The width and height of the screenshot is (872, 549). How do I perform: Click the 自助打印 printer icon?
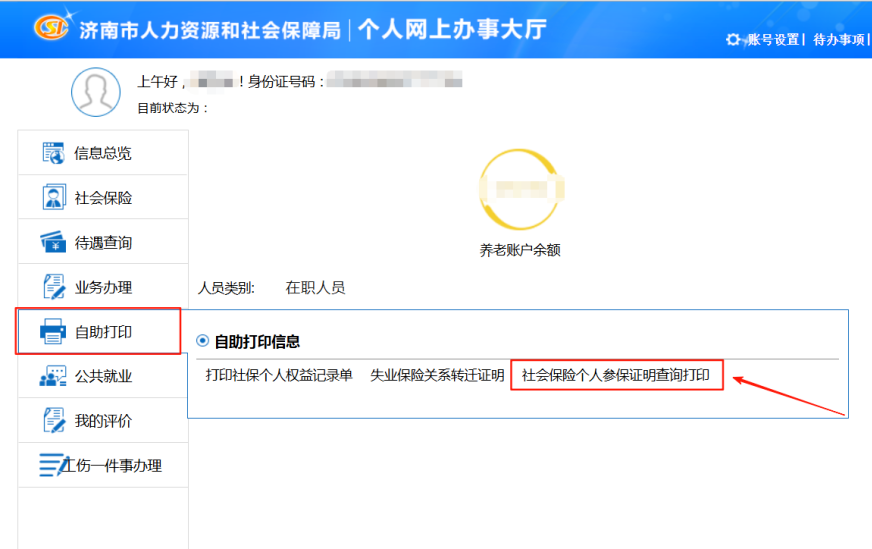[x=53, y=332]
